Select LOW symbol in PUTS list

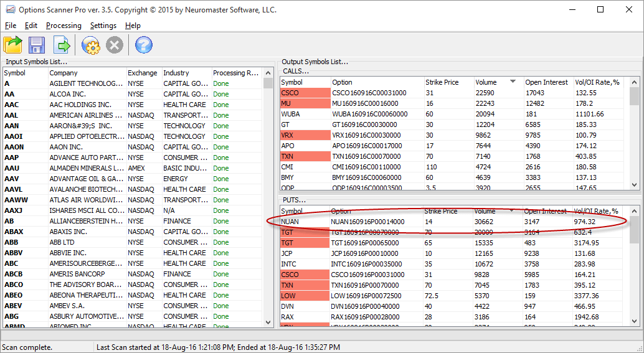[288, 296]
